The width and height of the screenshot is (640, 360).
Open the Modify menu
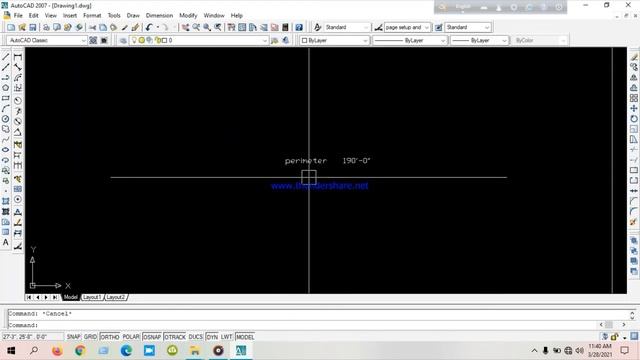(x=188, y=16)
